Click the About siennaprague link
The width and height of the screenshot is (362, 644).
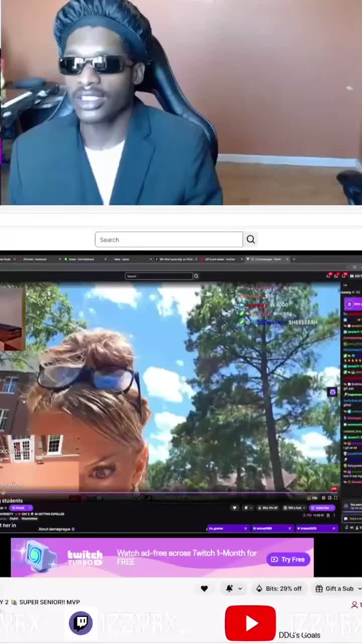point(56,529)
